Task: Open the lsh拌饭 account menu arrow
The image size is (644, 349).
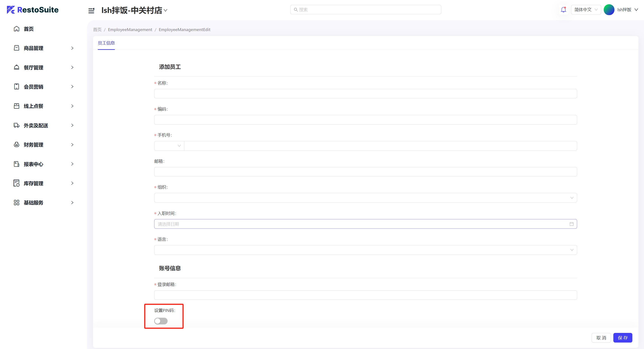Action: click(636, 10)
